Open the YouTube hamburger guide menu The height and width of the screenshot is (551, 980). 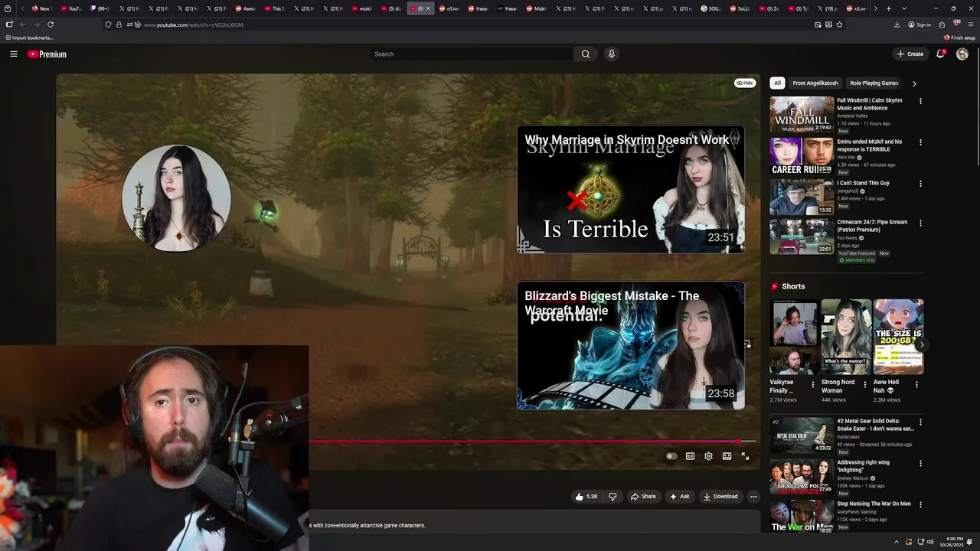(13, 54)
